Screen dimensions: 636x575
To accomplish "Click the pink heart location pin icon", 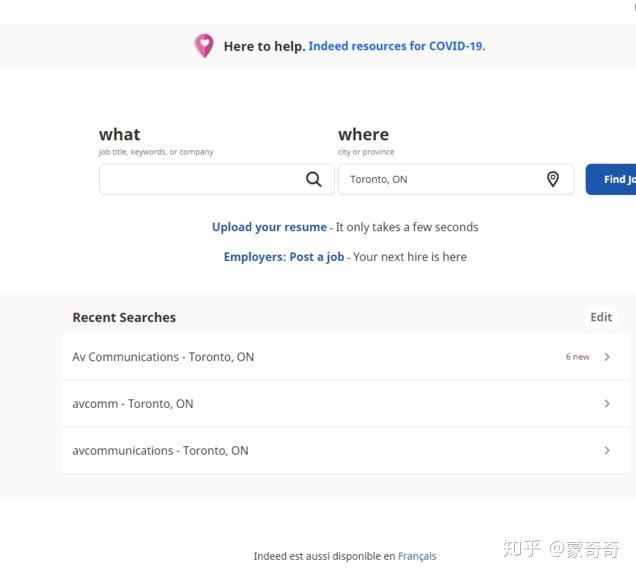I will 204,45.
